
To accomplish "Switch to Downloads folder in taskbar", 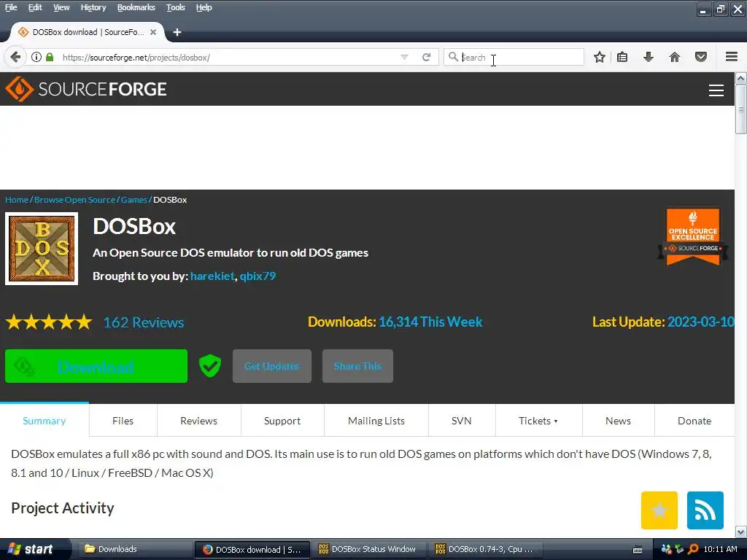I will [133, 549].
